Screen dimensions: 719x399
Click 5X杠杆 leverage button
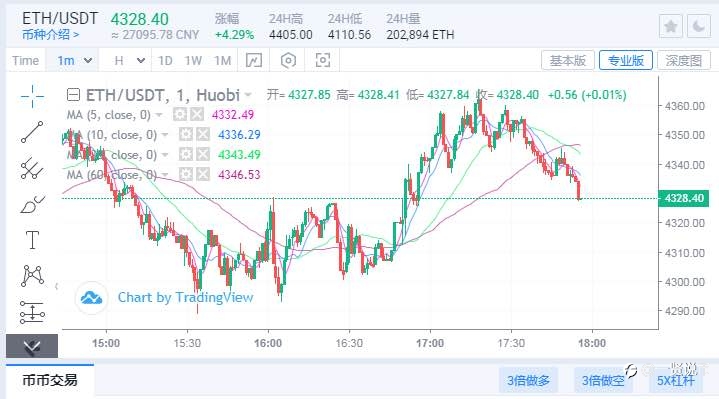tap(675, 380)
